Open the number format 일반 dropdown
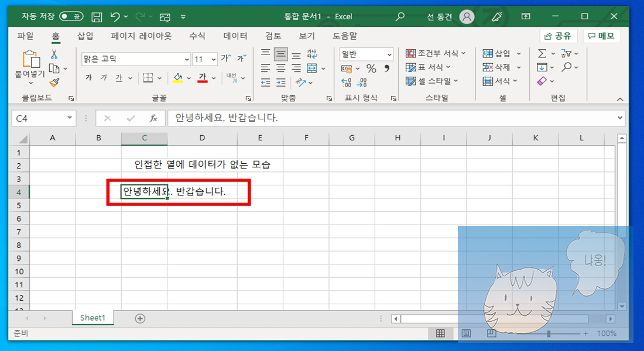The width and height of the screenshot is (644, 351). (389, 54)
